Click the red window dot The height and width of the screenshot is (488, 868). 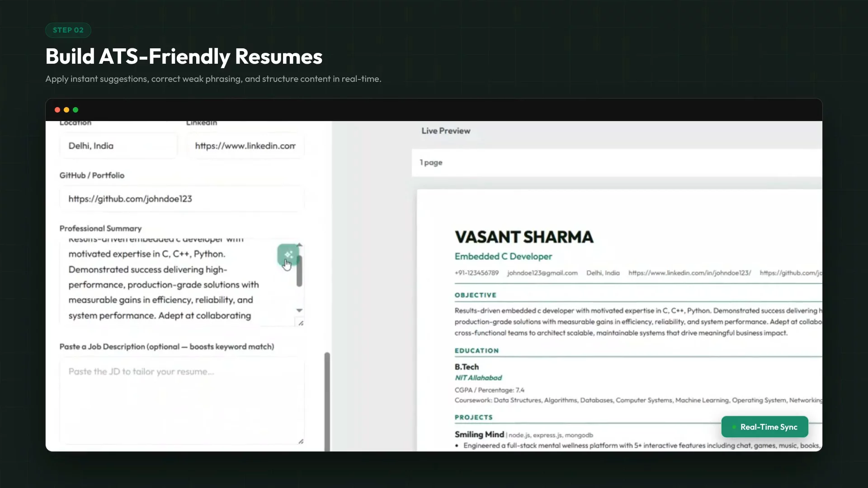point(57,110)
